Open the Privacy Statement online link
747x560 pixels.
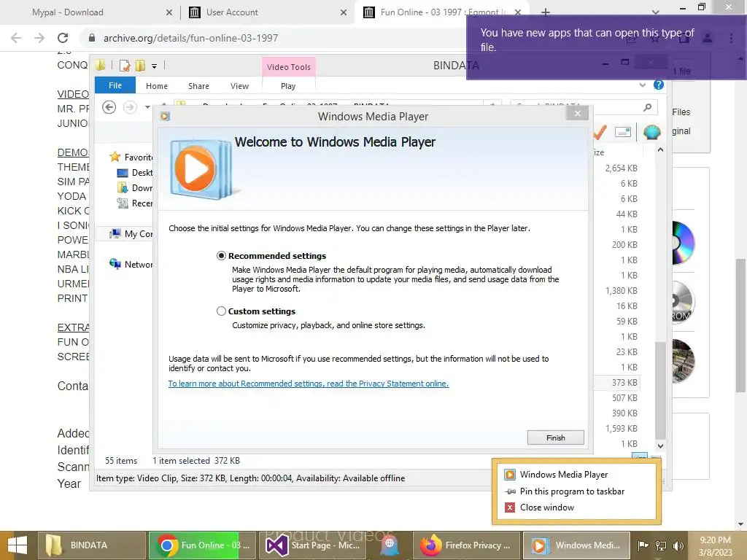point(309,384)
